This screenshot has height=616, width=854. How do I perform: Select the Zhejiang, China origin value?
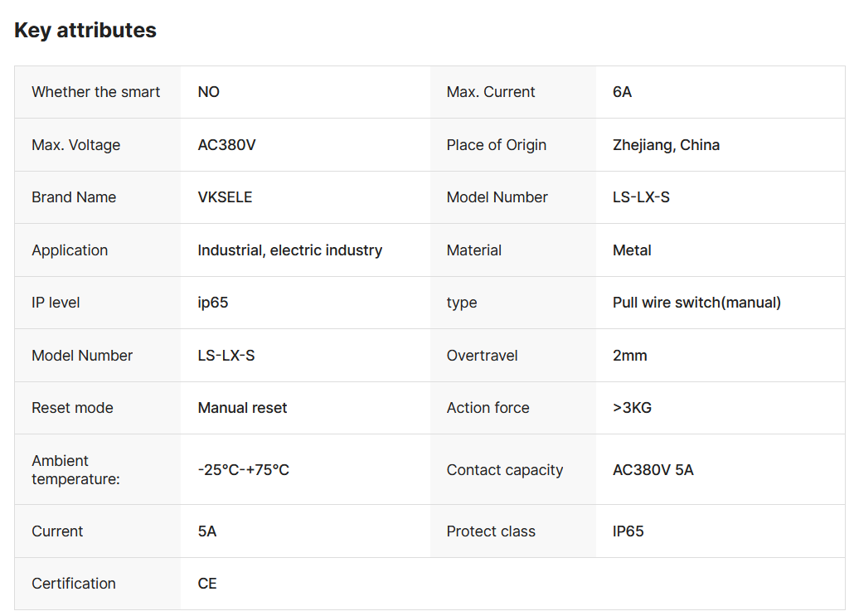pos(666,145)
